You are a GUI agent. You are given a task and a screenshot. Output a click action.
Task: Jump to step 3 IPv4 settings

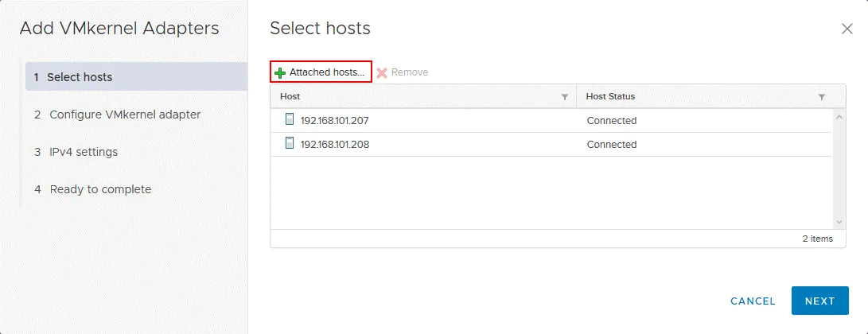coord(83,152)
